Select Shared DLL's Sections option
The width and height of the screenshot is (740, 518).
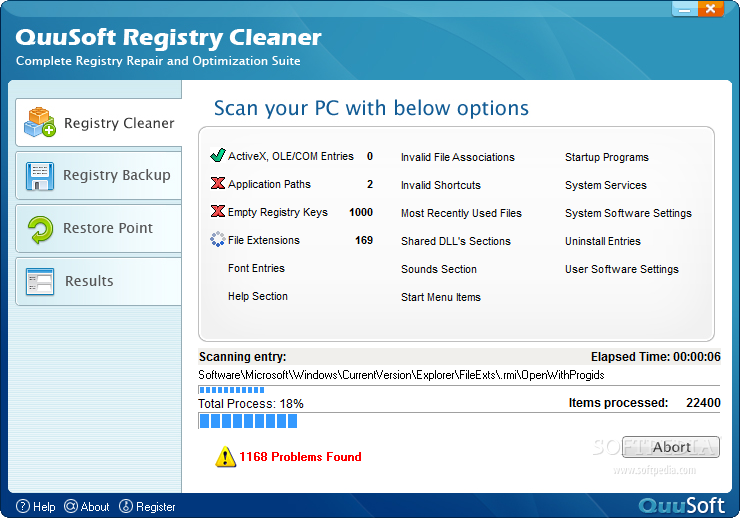coord(456,241)
